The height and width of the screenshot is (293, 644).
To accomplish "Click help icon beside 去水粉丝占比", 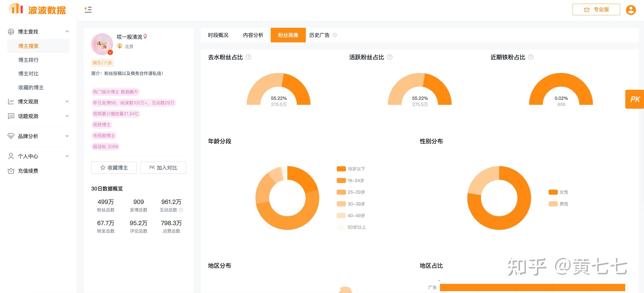I will click(248, 57).
